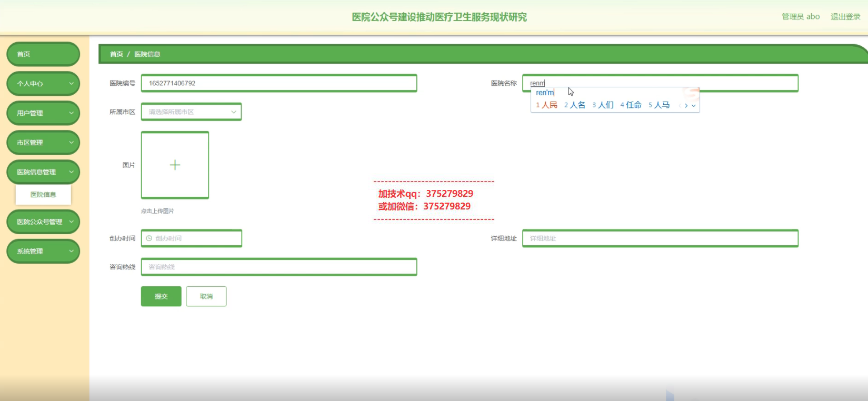Viewport: 868px width, 401px height.
Task: Submit the form with 提交 button
Action: 161,296
